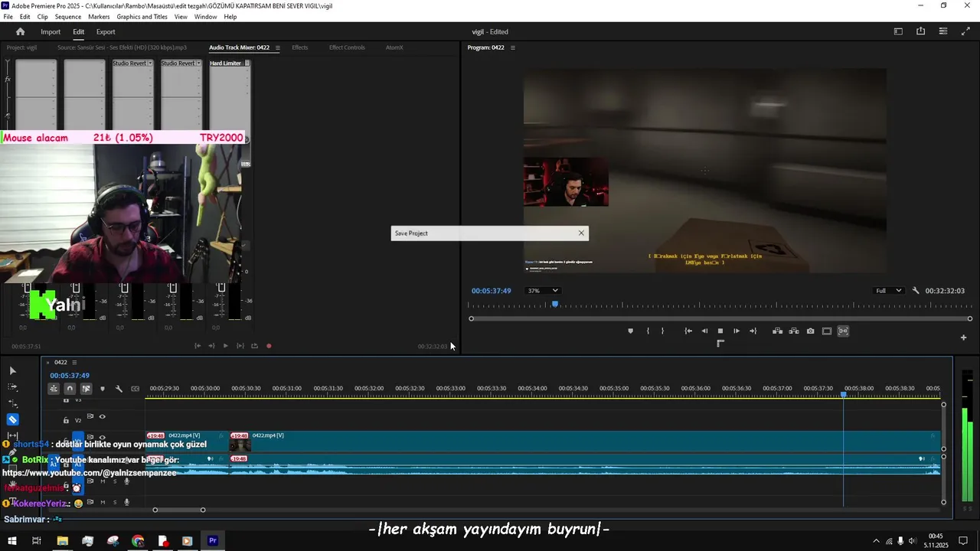Screen dimensions: 980x551
Task: Click the timeline Add Marker icon
Action: (103, 389)
